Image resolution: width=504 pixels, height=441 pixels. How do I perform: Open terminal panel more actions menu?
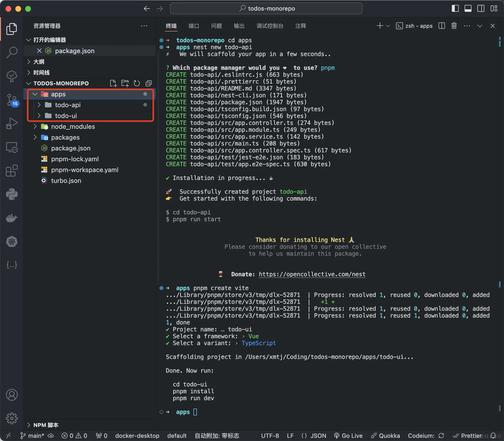[467, 26]
